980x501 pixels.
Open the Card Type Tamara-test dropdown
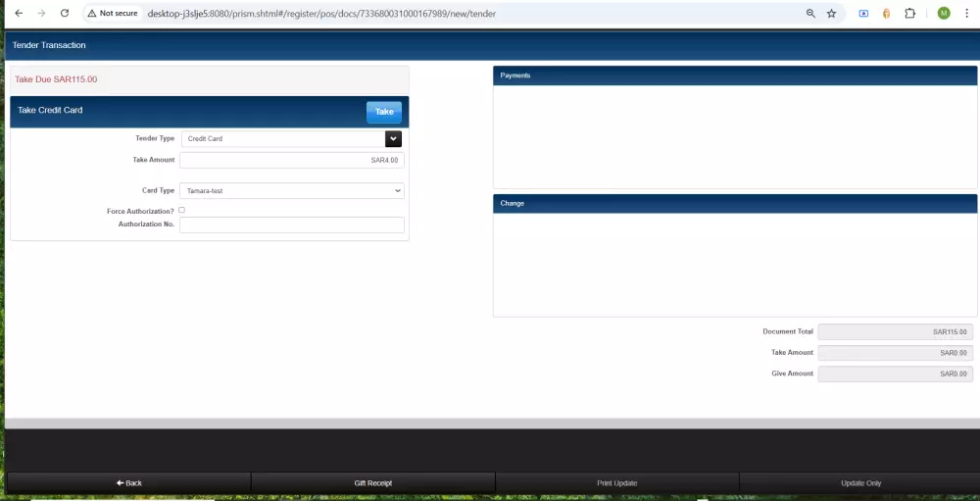pos(292,191)
